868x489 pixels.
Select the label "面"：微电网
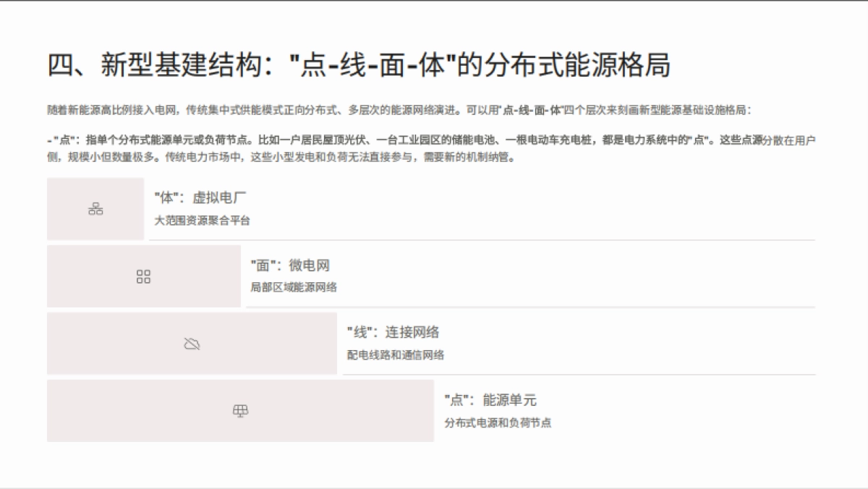coord(293,265)
